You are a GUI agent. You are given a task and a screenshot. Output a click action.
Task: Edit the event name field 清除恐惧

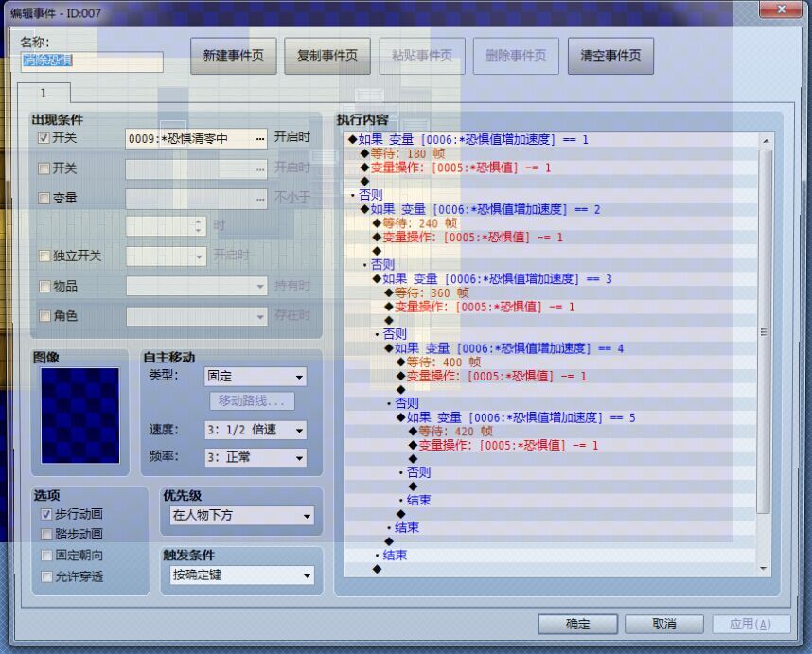[92, 62]
